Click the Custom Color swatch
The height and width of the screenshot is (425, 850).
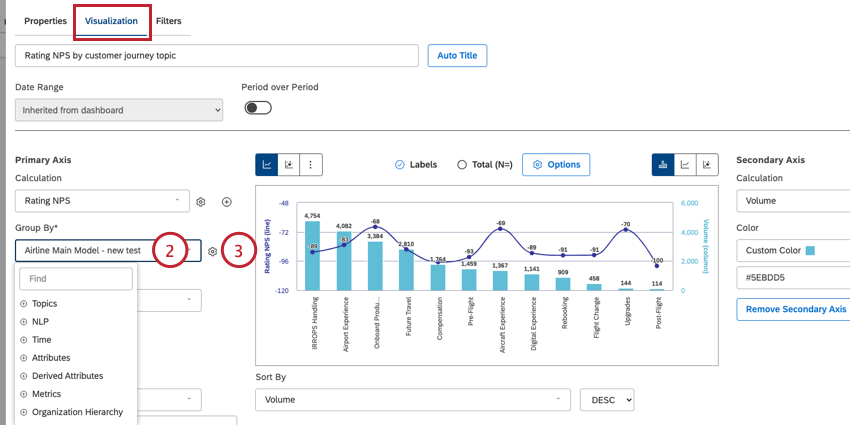tap(810, 250)
